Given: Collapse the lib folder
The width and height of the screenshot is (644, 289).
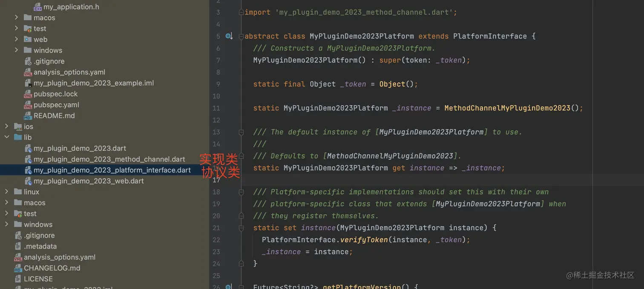Looking at the screenshot, I should (x=6, y=137).
